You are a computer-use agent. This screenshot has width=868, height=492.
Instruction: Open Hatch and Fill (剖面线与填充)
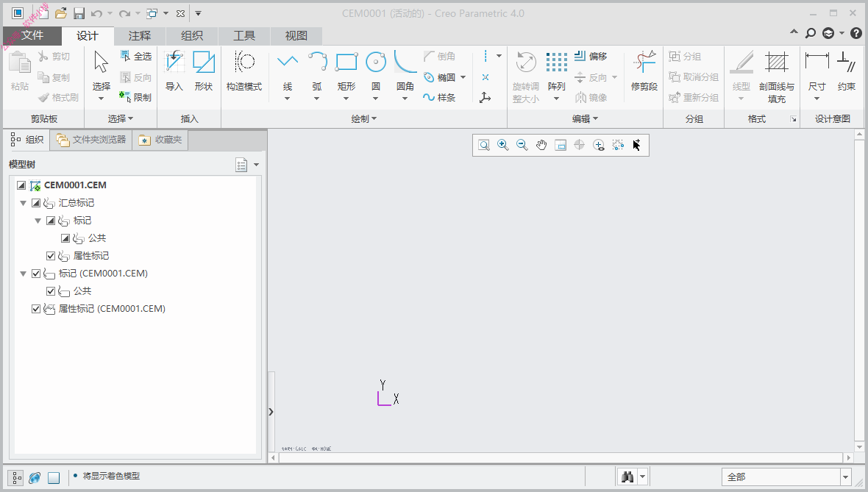pyautogui.click(x=777, y=76)
